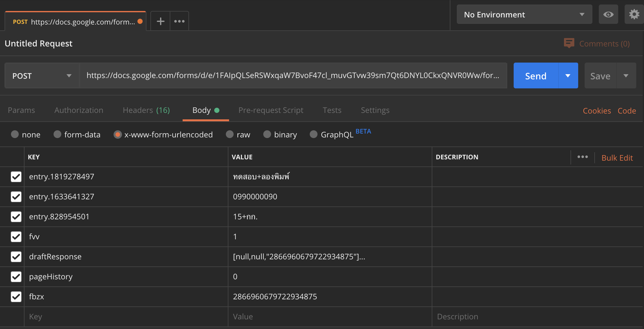Image resolution: width=644 pixels, height=329 pixels.
Task: Select the GraphQL body type
Action: tap(314, 134)
